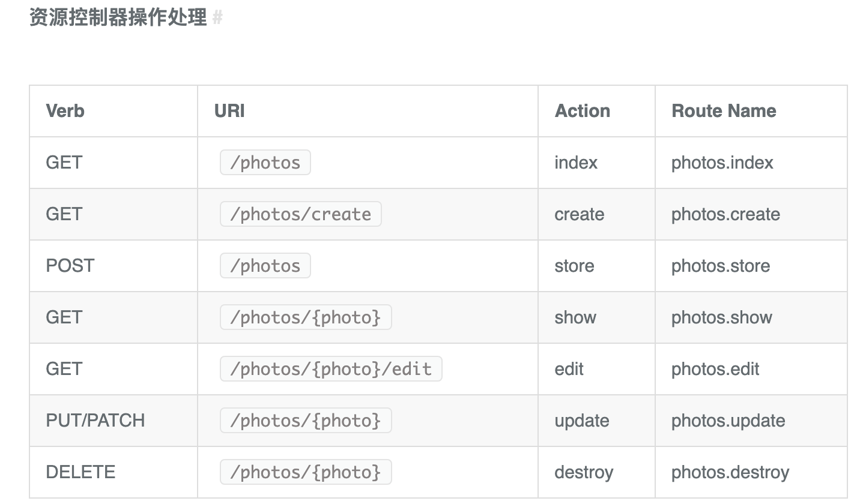Viewport: 860px width, 504px height.
Task: Click the DELETE verb cell
Action: tap(80, 472)
